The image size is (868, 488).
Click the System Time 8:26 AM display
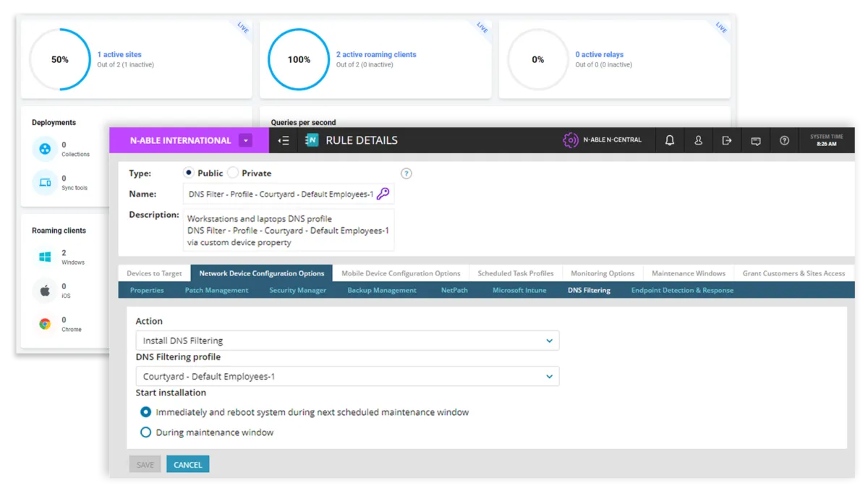coord(826,140)
